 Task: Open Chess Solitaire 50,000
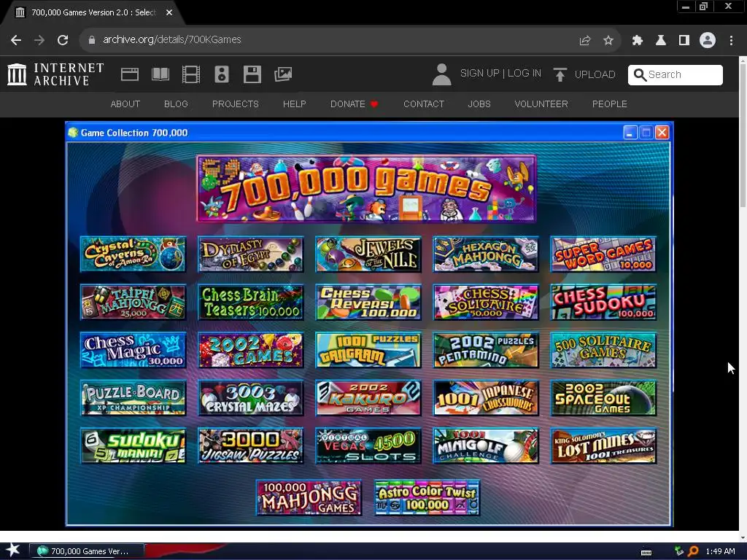pyautogui.click(x=486, y=303)
